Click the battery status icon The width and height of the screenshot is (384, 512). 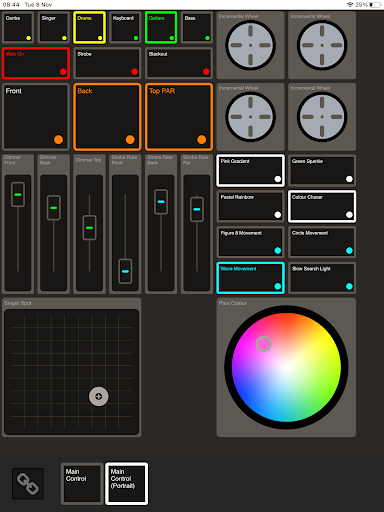point(375,5)
